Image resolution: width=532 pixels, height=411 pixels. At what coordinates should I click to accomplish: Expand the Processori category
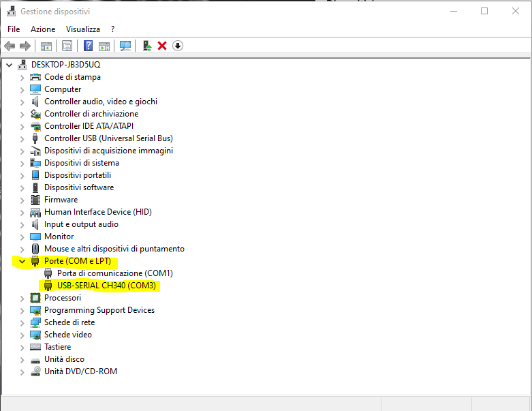(22, 298)
